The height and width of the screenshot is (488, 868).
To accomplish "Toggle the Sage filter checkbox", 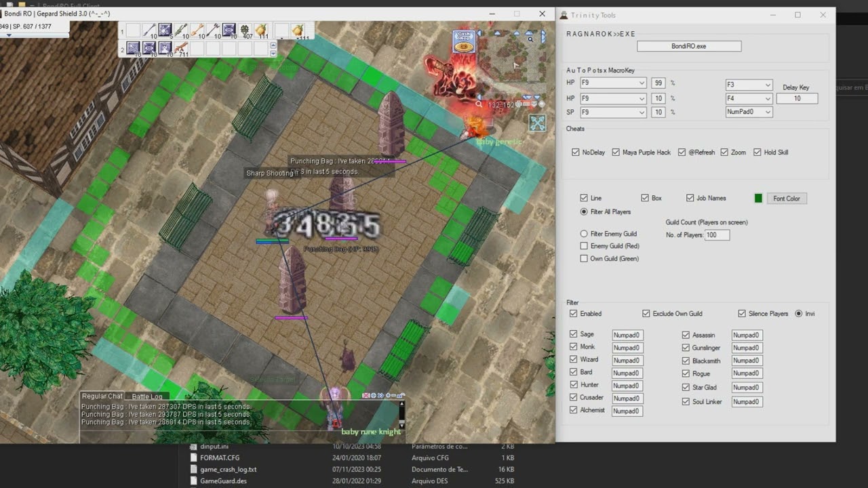I will click(x=574, y=334).
